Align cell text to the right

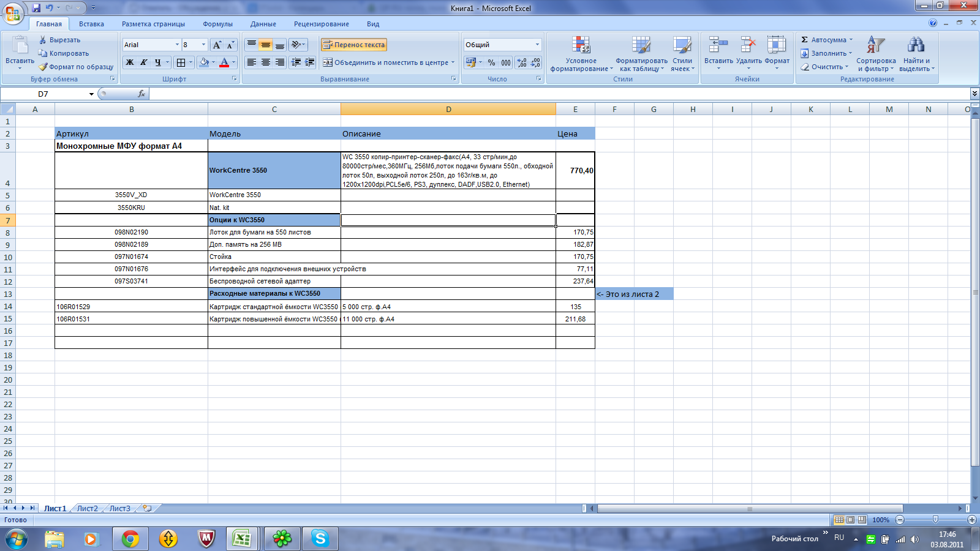(280, 62)
